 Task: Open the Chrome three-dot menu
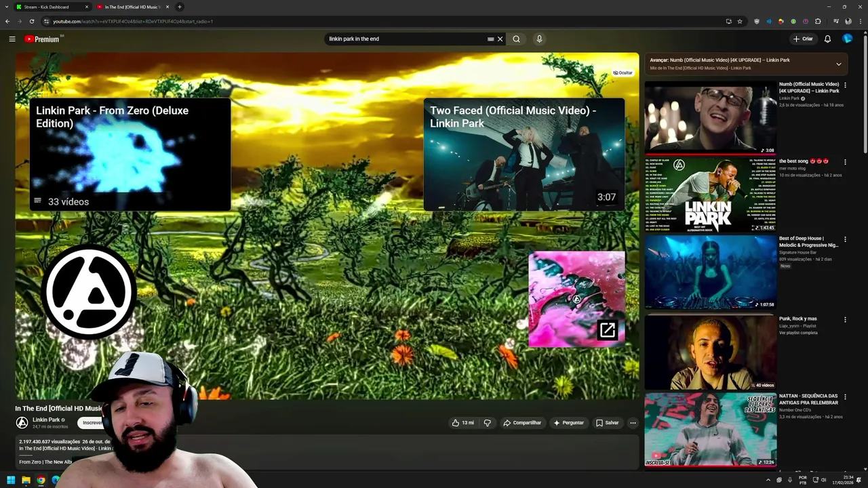[859, 21]
